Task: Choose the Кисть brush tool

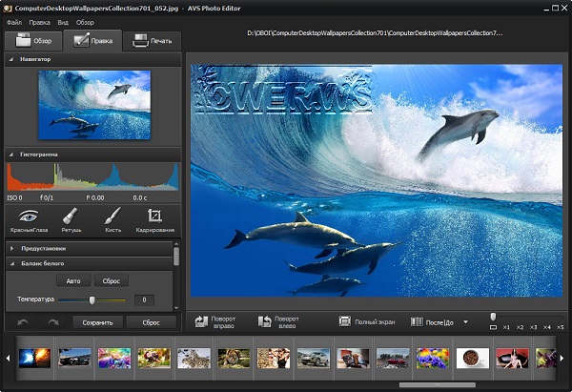Action: tap(112, 217)
